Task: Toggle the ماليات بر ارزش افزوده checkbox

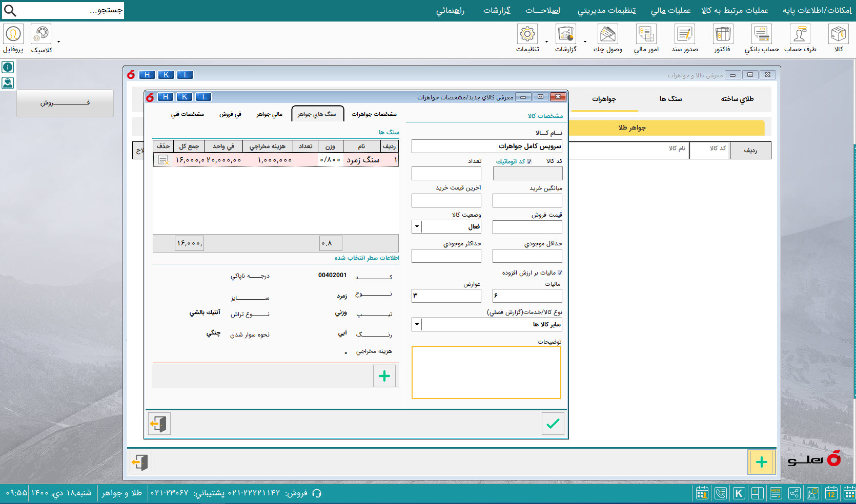Action: 560,273
